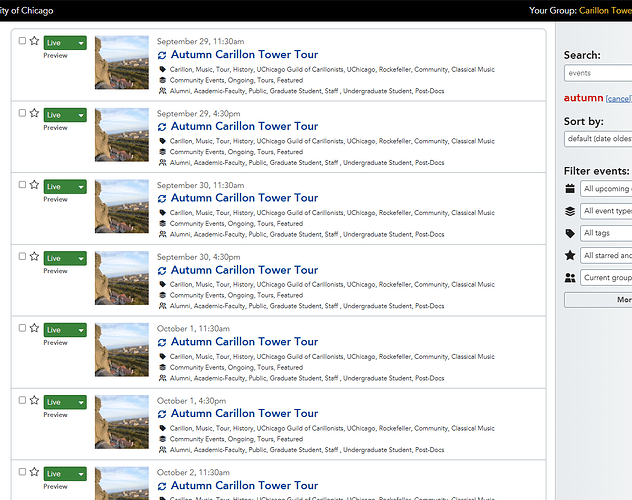This screenshot has height=500, width=632.
Task: Star the October 1, 4:30pm tour event
Action: pos(34,400)
